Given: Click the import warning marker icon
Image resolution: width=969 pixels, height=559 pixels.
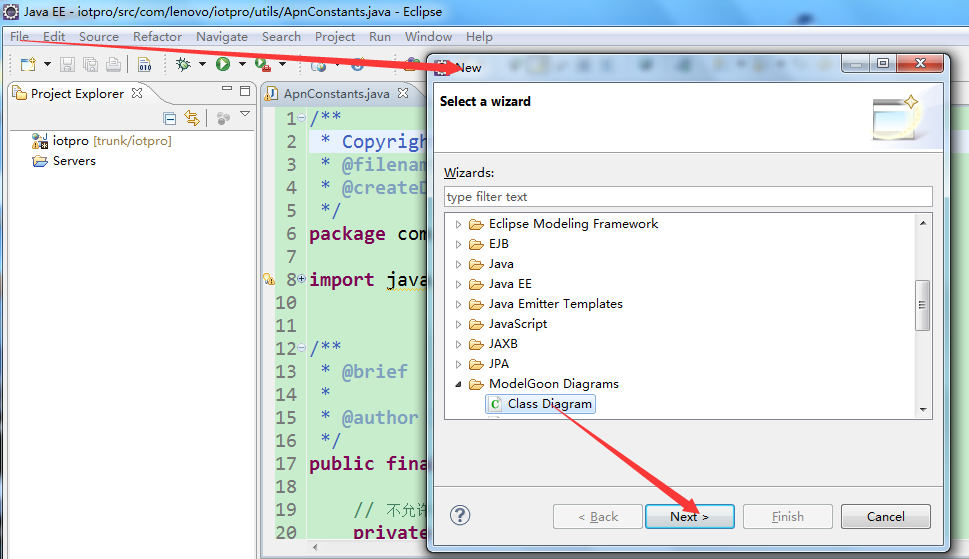Looking at the screenshot, I should (269, 279).
